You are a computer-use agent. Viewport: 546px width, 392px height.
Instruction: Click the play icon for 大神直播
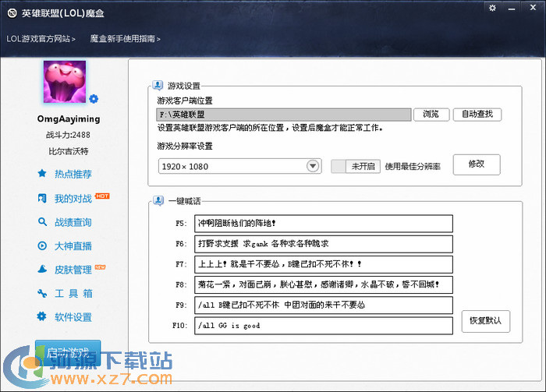click(x=42, y=246)
